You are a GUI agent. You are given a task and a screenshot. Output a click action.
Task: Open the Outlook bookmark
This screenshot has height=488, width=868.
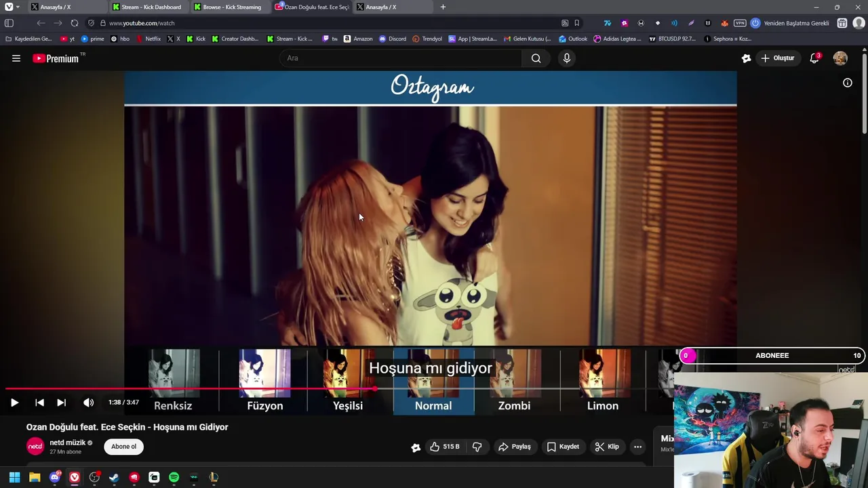pos(573,39)
